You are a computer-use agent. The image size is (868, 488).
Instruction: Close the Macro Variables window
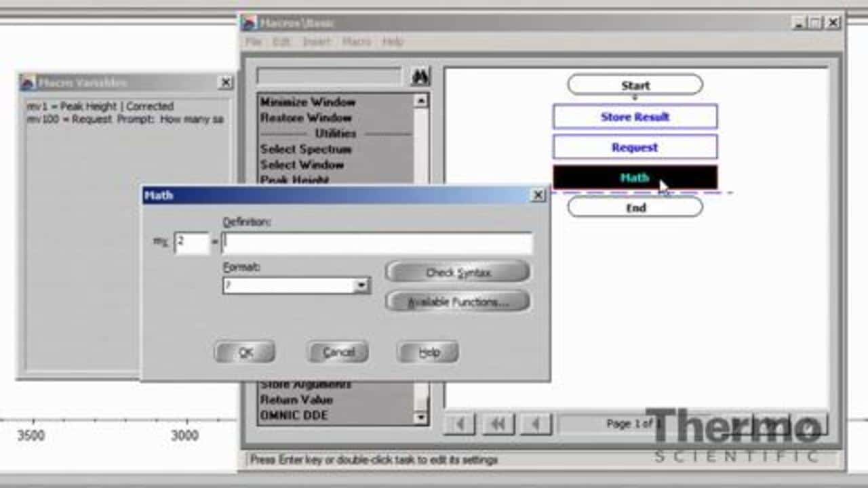tap(226, 83)
